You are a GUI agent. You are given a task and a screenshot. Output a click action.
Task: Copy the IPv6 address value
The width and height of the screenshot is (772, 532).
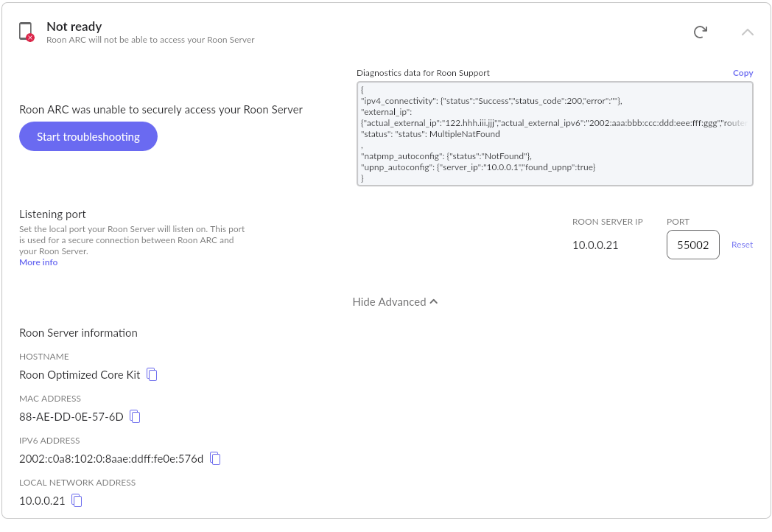pos(215,458)
